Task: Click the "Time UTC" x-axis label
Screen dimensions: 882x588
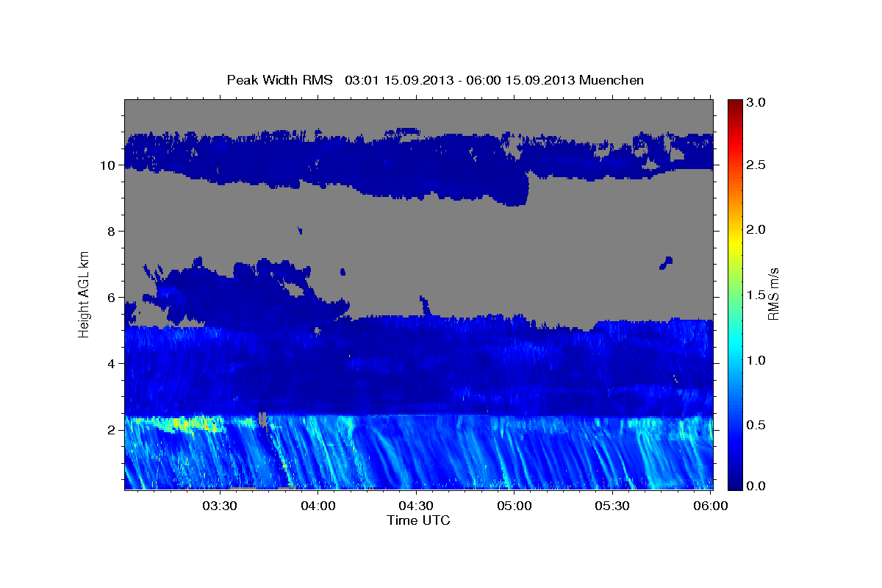Action: point(418,520)
